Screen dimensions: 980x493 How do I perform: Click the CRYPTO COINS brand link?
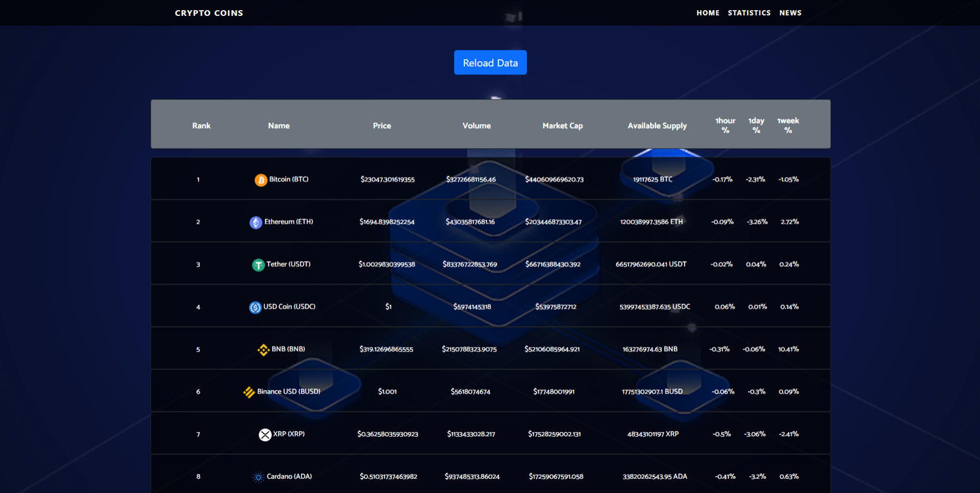209,13
